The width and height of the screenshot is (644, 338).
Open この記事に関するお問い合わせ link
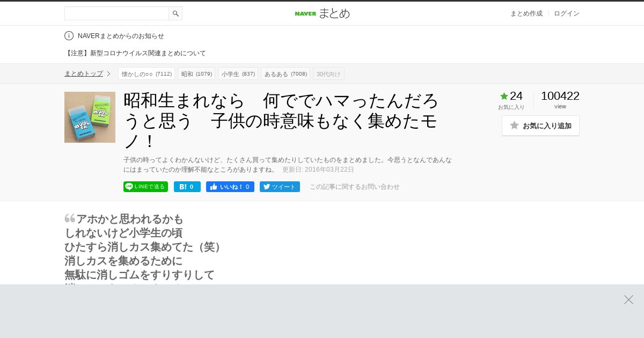point(355,187)
